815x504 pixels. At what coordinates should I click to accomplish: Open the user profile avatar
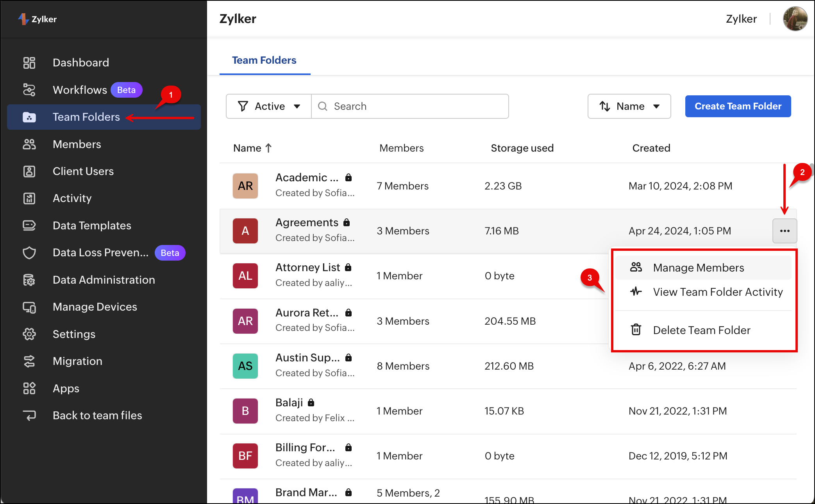(795, 19)
